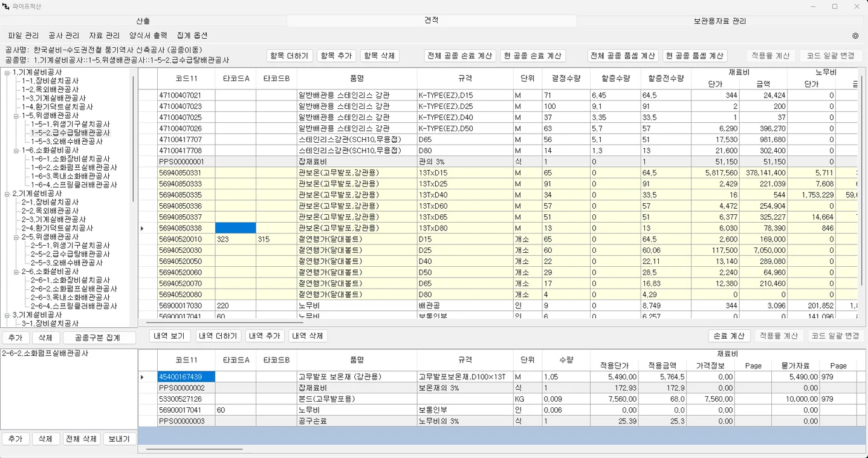Click code cell 47100407021
868x458 pixels.
(x=186, y=95)
